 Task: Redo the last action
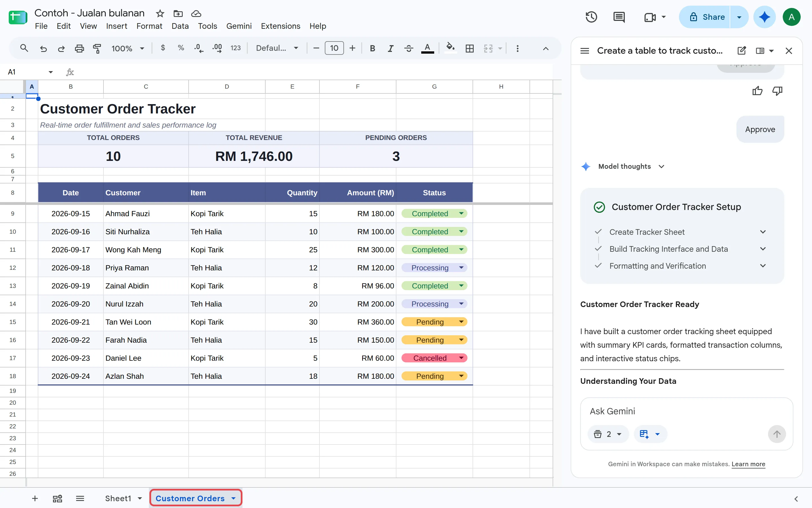tap(61, 48)
